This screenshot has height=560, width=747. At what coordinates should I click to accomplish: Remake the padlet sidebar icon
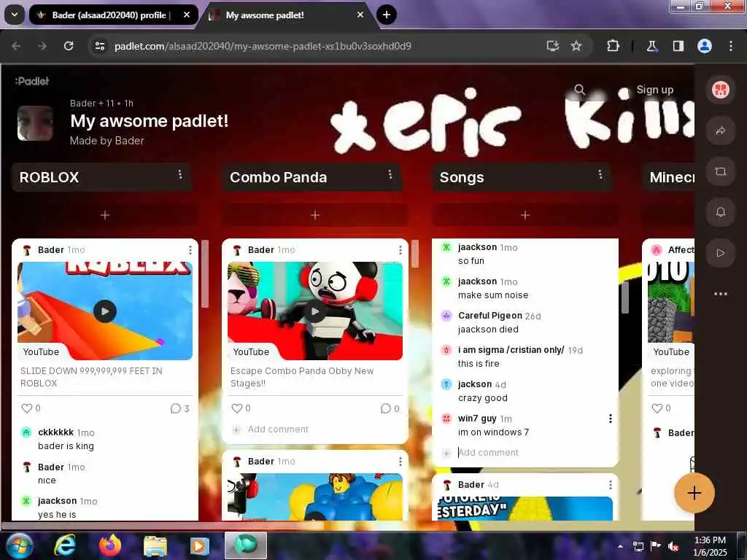[720, 171]
